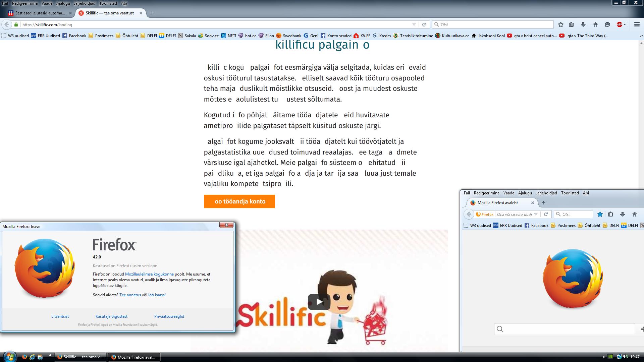The image size is (644, 362).
Task: Open Ajalugu menu in main window
Action: pos(63,3)
